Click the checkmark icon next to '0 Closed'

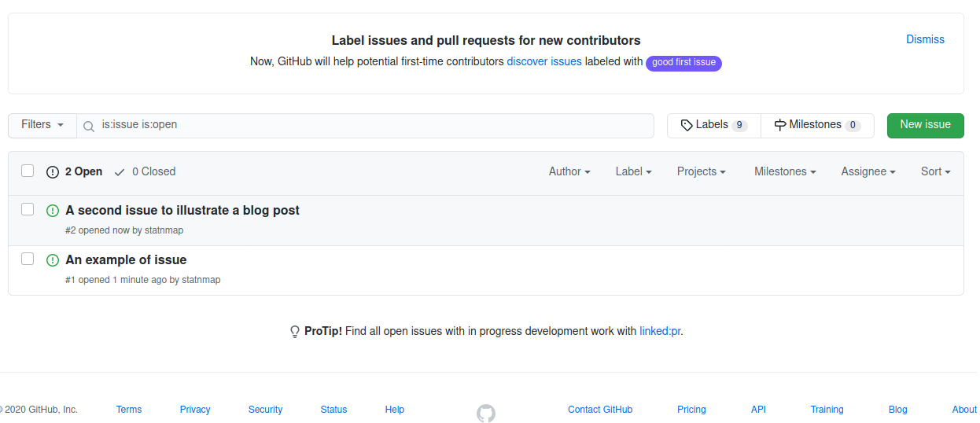(x=120, y=171)
